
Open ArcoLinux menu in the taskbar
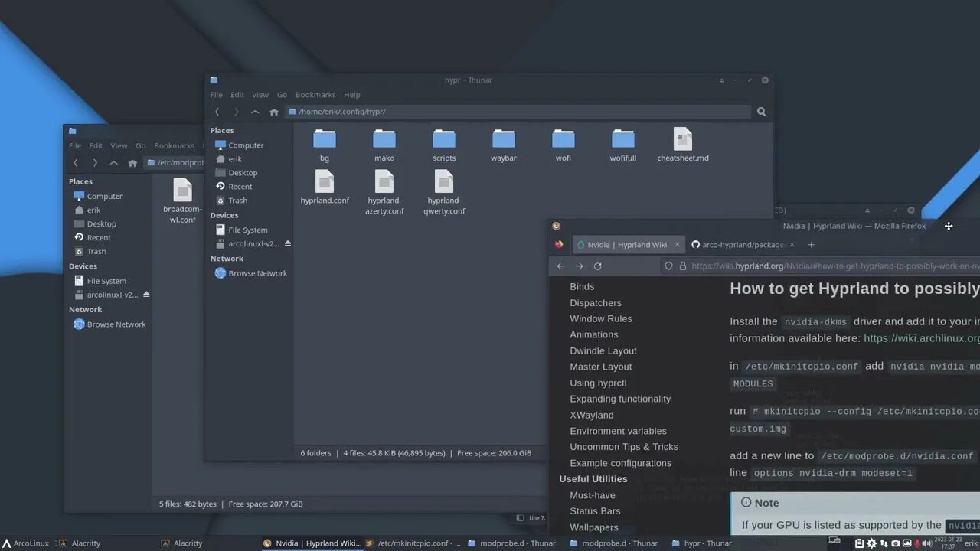(25, 543)
